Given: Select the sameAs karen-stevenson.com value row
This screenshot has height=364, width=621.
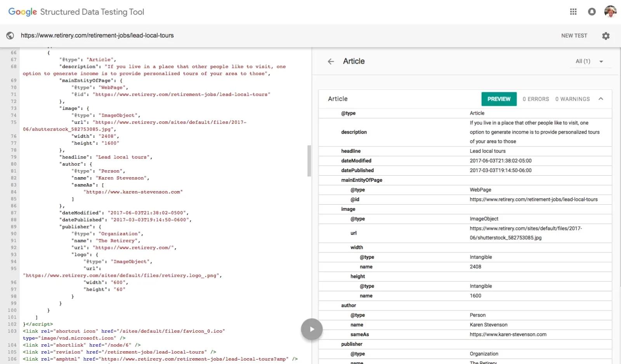Looking at the screenshot, I should tap(508, 335).
